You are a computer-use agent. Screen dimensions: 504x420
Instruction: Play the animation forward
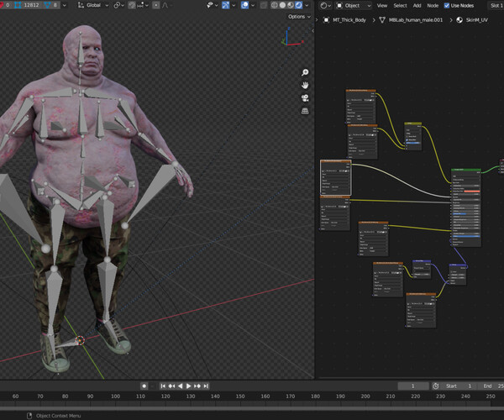tap(189, 386)
